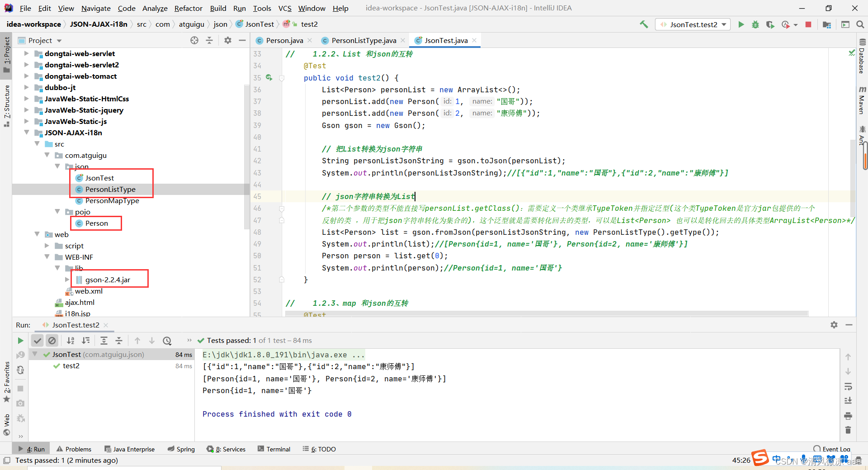
Task: Click caret position 45:26 in status bar
Action: tap(741, 461)
